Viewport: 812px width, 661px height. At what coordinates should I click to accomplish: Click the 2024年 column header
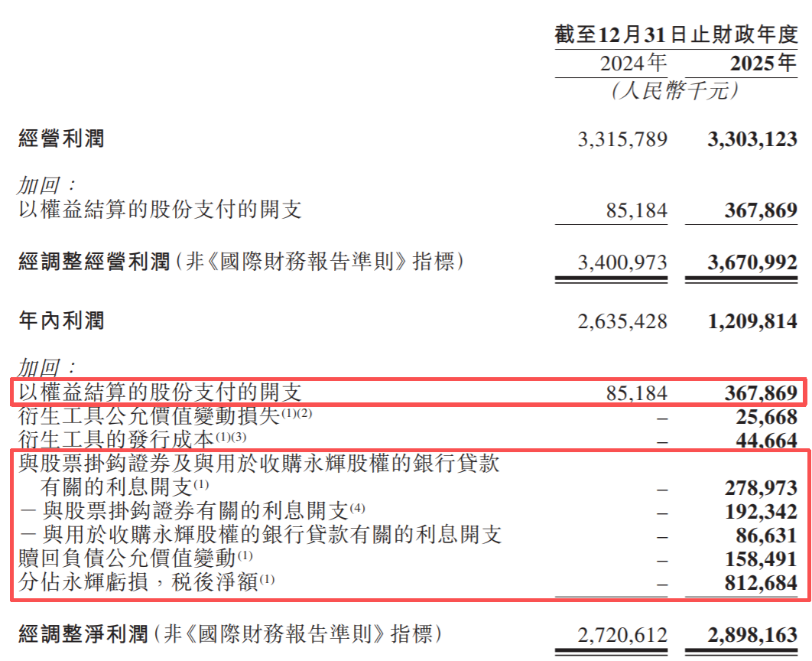(633, 63)
